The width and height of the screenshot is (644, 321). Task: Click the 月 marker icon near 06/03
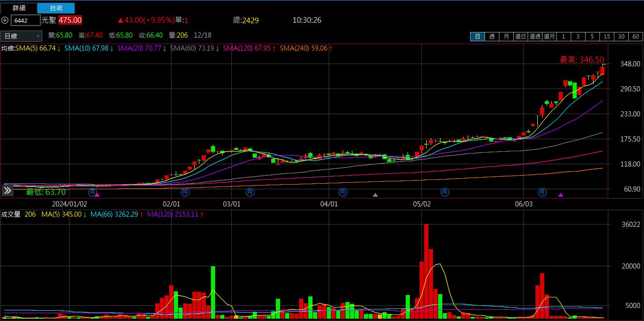pyautogui.click(x=542, y=192)
